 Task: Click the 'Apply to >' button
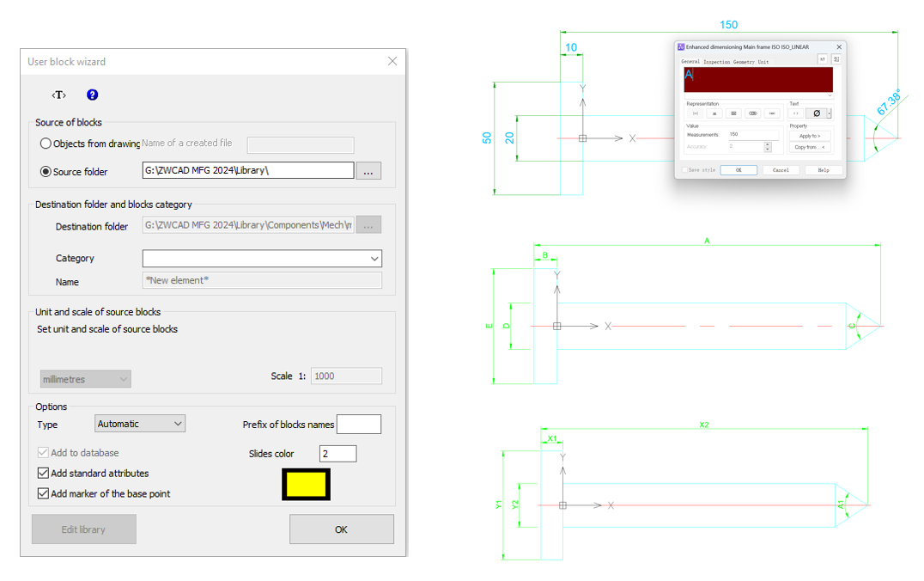[x=810, y=136]
